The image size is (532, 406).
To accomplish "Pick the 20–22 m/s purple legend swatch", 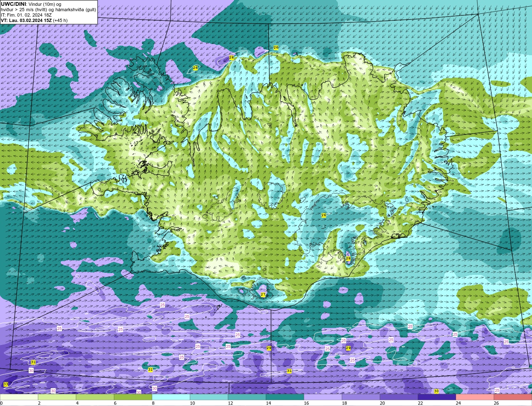I will [x=399, y=397].
